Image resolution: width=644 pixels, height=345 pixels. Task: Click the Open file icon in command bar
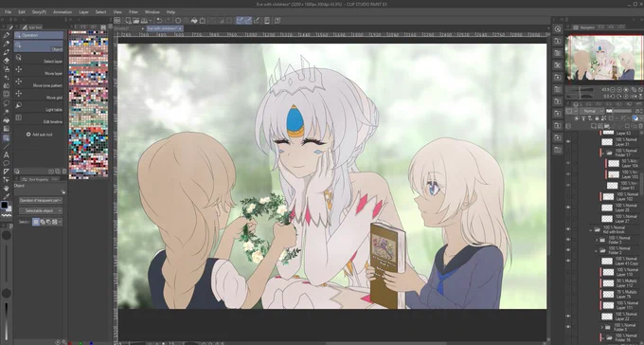tap(136, 21)
